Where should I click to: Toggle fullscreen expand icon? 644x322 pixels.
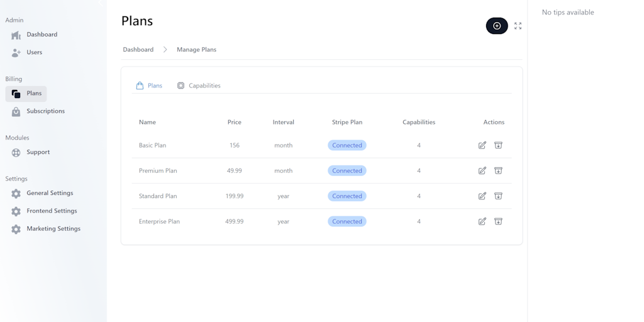[x=518, y=26]
